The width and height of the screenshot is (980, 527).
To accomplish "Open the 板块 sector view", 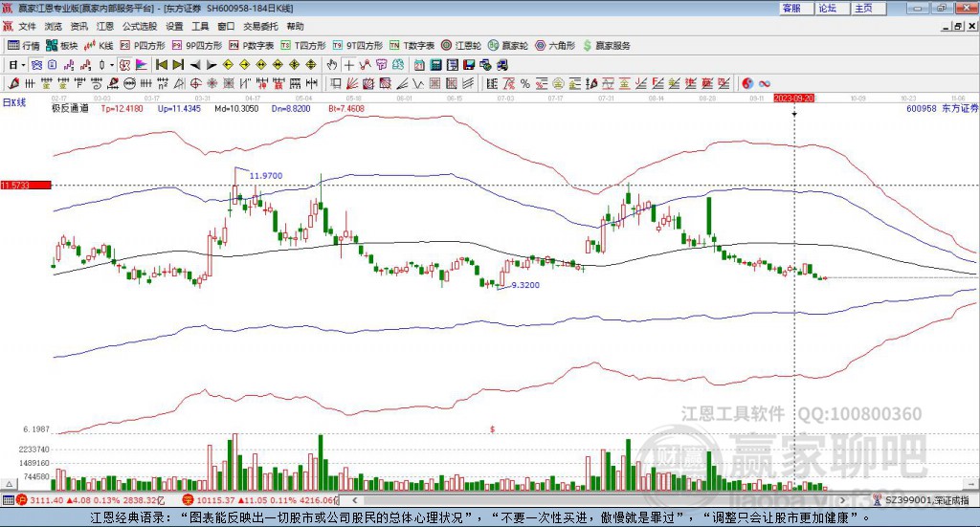I will pyautogui.click(x=62, y=46).
